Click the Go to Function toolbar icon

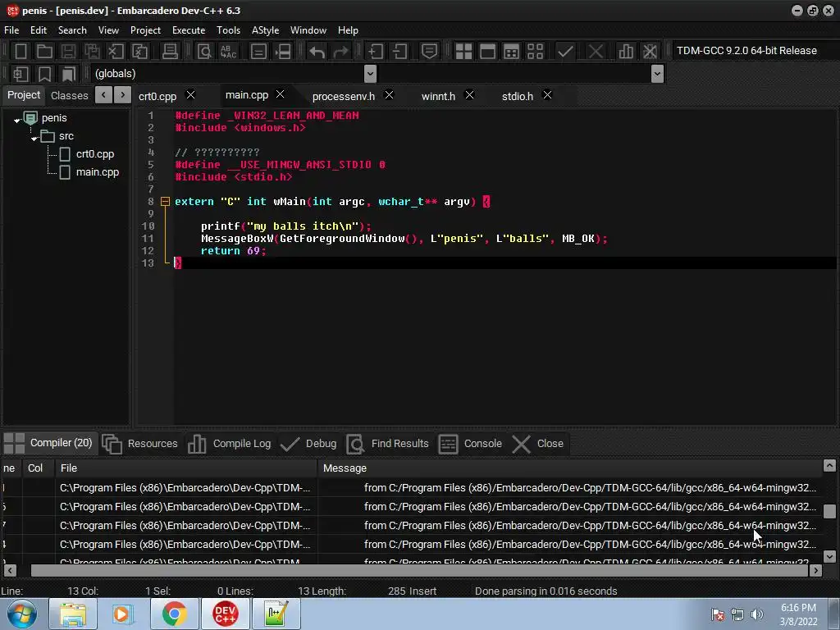[258, 52]
